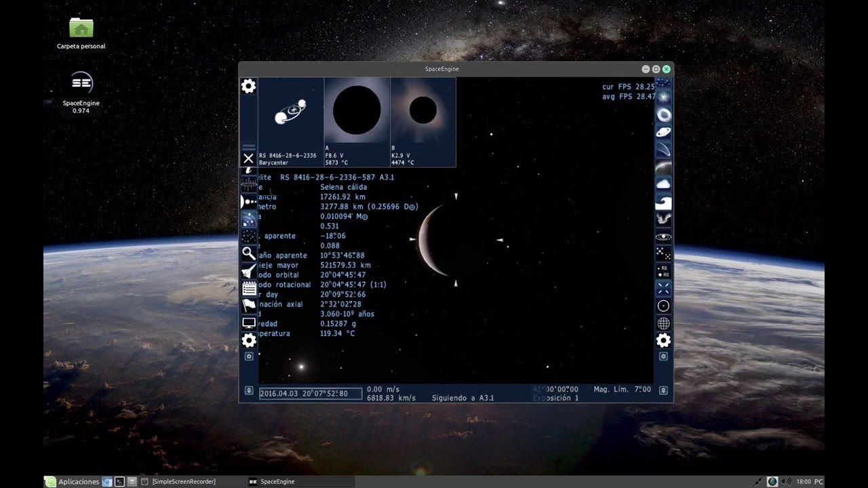Toggle the celestial grid globe icon
Screen dimensions: 868x488
point(663,323)
